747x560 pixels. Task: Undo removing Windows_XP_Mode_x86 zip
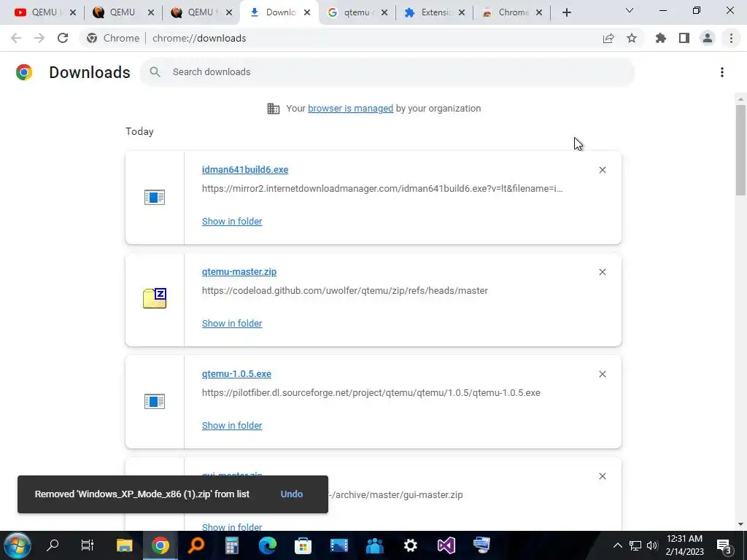(x=292, y=494)
